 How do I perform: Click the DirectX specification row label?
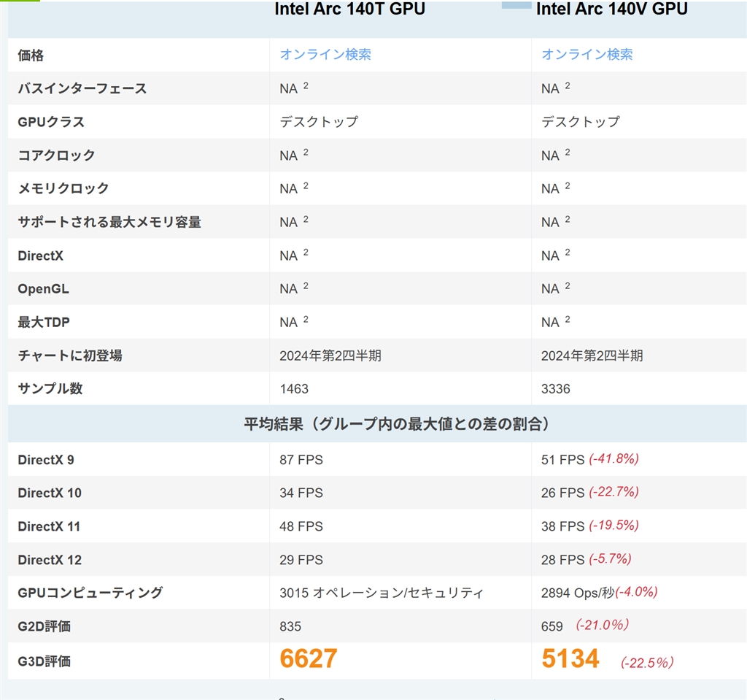[41, 255]
